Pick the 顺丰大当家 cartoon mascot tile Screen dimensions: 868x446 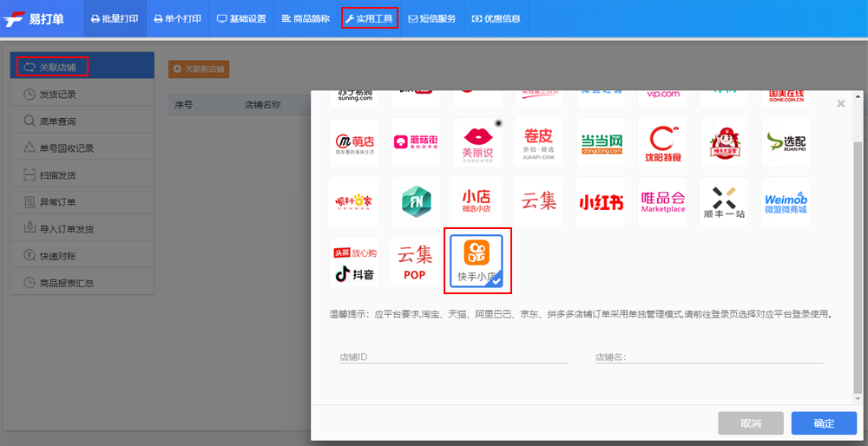coord(725,142)
